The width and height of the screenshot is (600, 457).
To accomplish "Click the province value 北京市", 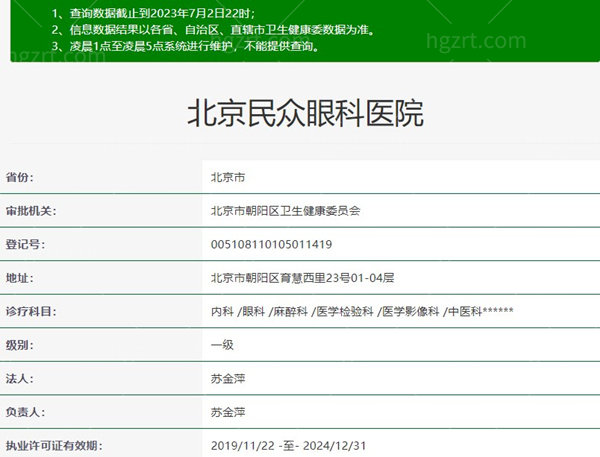I will (228, 177).
